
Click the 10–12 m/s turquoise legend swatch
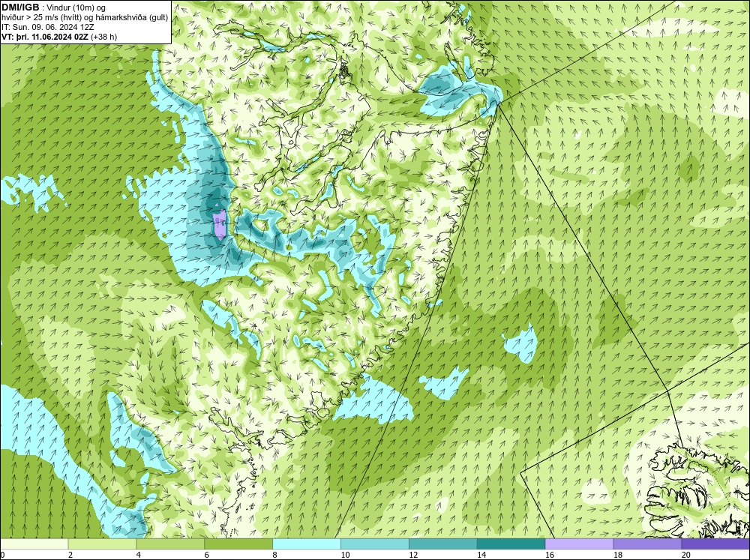tap(374, 544)
